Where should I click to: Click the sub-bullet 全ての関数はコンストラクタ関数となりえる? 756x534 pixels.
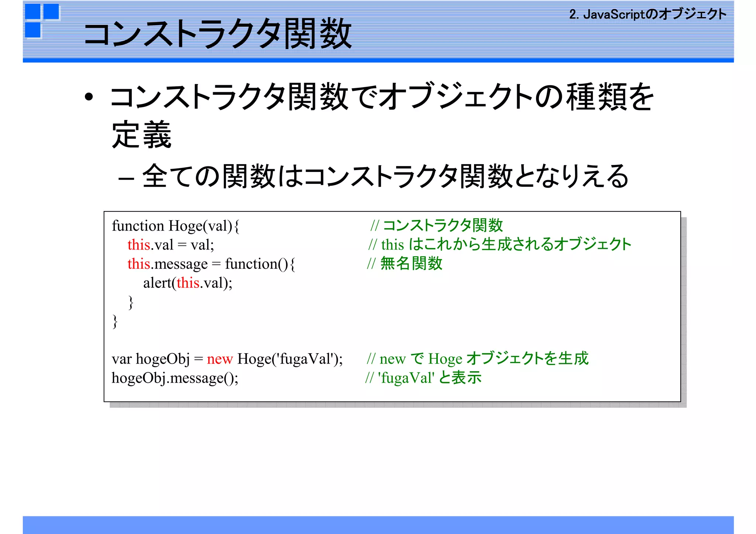click(x=386, y=176)
